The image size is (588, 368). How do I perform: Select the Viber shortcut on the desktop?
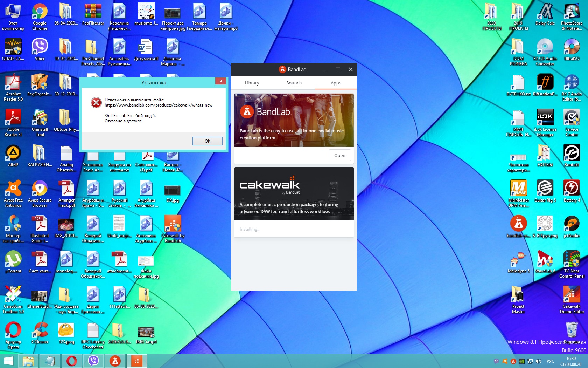tap(40, 49)
